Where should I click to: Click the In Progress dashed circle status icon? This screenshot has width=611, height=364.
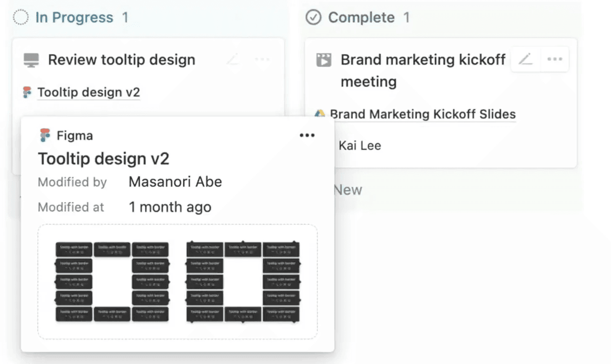coord(21,18)
